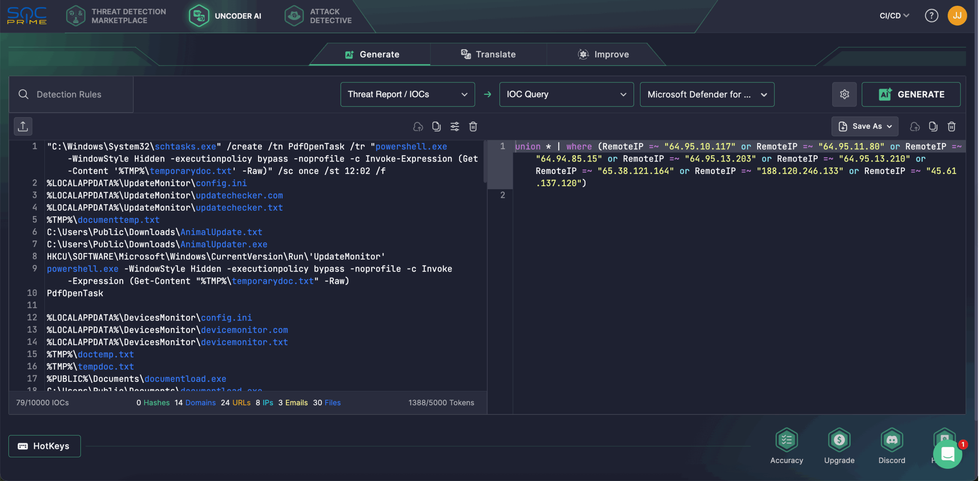Click output query IP "64.95.10.117"
The image size is (980, 481).
tap(700, 146)
